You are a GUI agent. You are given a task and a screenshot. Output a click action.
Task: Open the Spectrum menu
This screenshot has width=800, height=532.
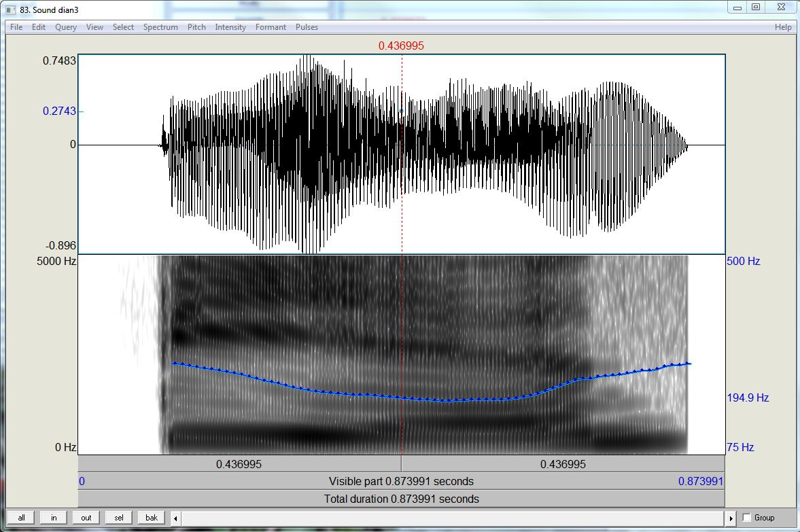tap(160, 27)
